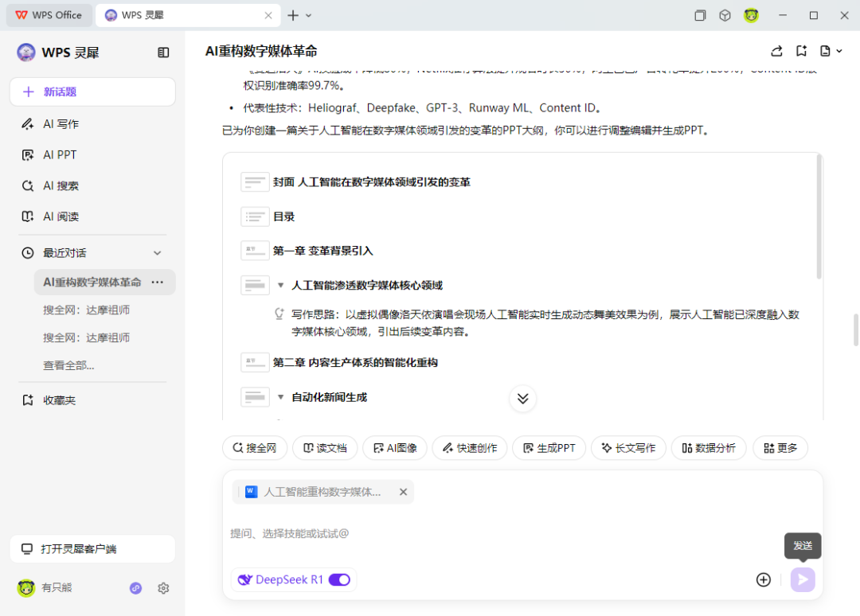Click the 生成PPT skill button
The image size is (860, 616).
click(x=549, y=448)
